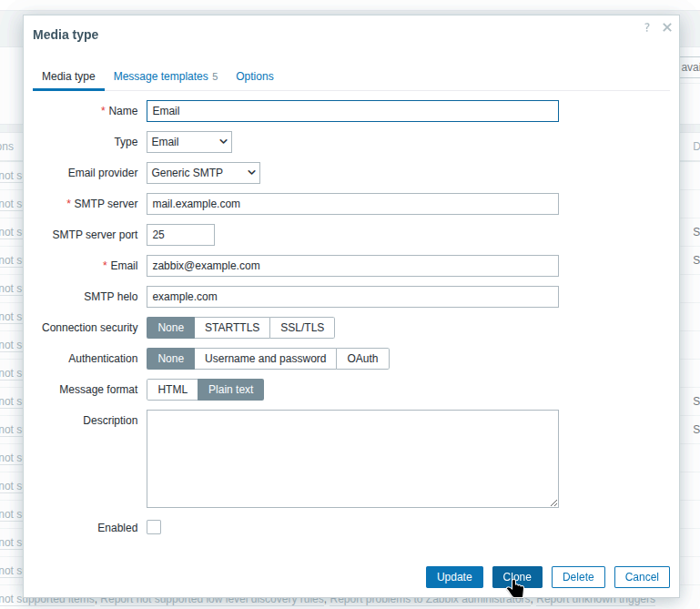Open the help question mark icon
The height and width of the screenshot is (609, 700).
point(647,27)
